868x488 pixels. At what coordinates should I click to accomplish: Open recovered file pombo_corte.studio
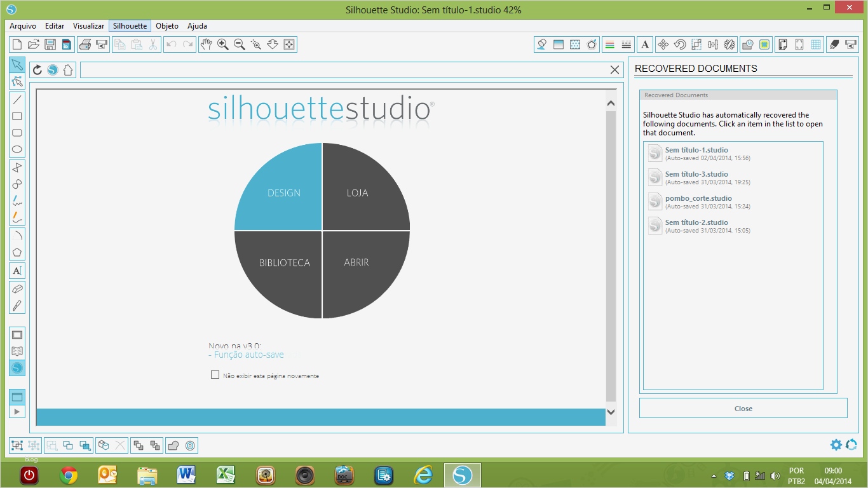(x=698, y=198)
